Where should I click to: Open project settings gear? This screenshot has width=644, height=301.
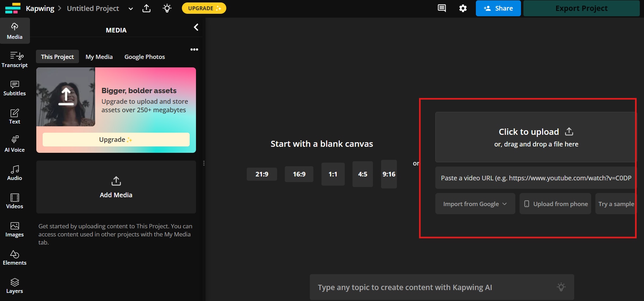(x=463, y=8)
